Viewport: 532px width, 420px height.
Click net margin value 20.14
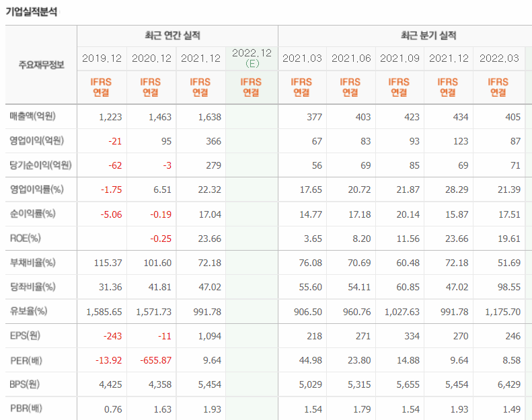pos(408,214)
